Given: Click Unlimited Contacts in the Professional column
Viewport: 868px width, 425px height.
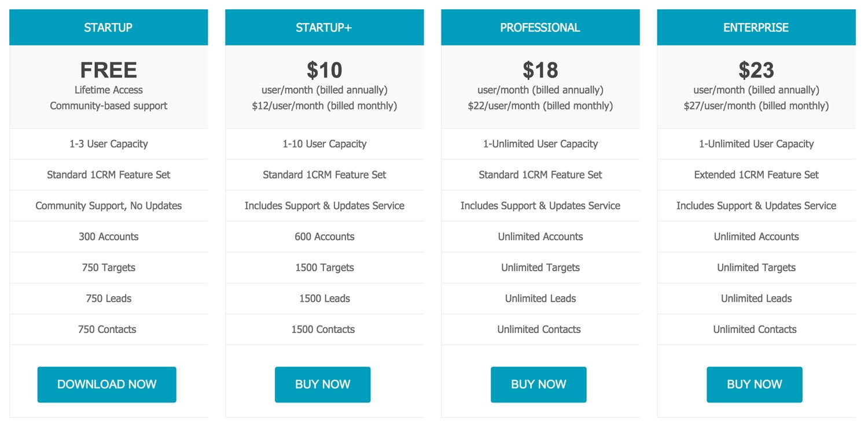Looking at the screenshot, I should [x=539, y=330].
